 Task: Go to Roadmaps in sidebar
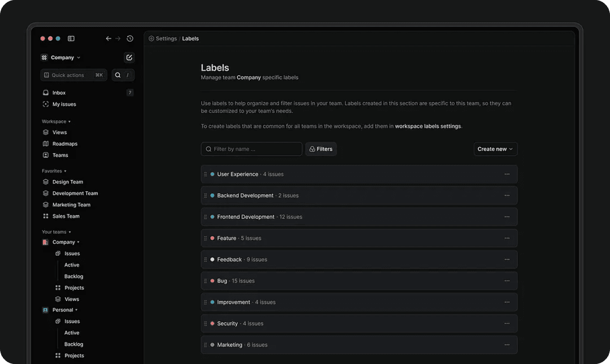tap(64, 144)
